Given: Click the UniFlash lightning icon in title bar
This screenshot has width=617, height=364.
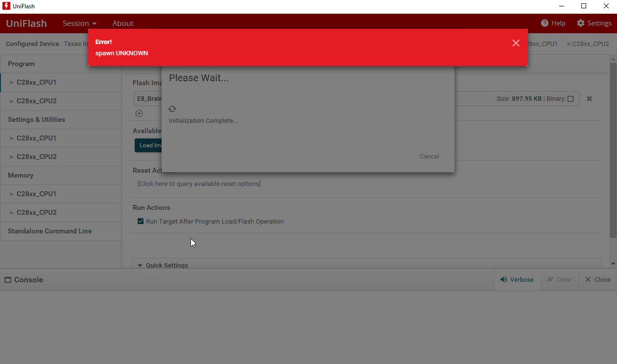Looking at the screenshot, I should tap(6, 6).
